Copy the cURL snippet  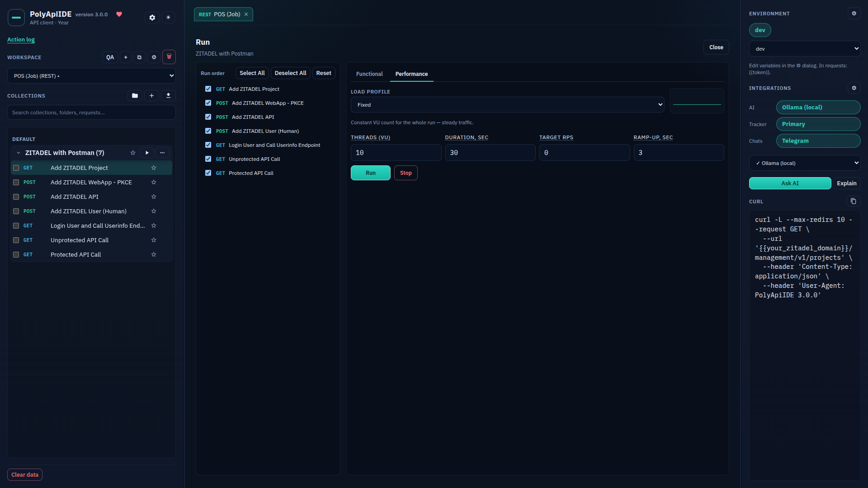click(853, 202)
